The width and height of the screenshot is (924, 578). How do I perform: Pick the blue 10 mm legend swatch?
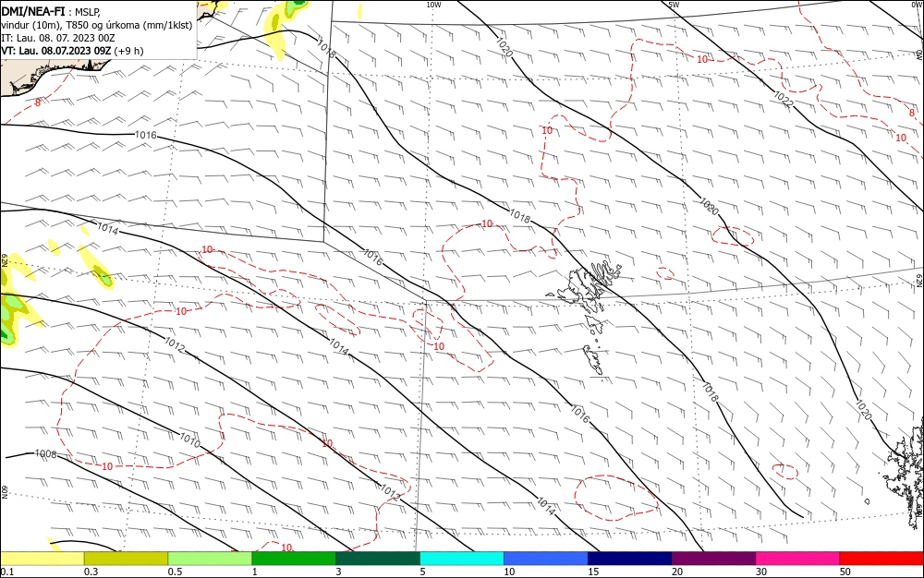[x=546, y=559]
